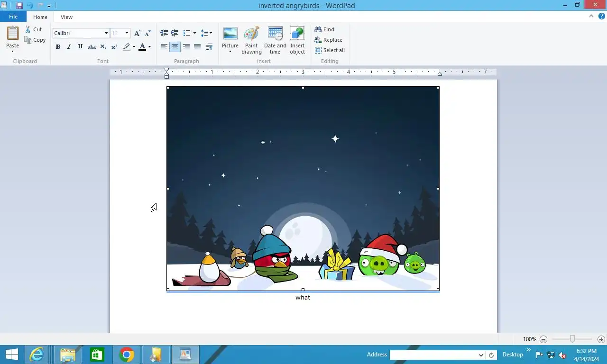607x364 pixels.
Task: Toggle Superscript formatting
Action: click(114, 47)
